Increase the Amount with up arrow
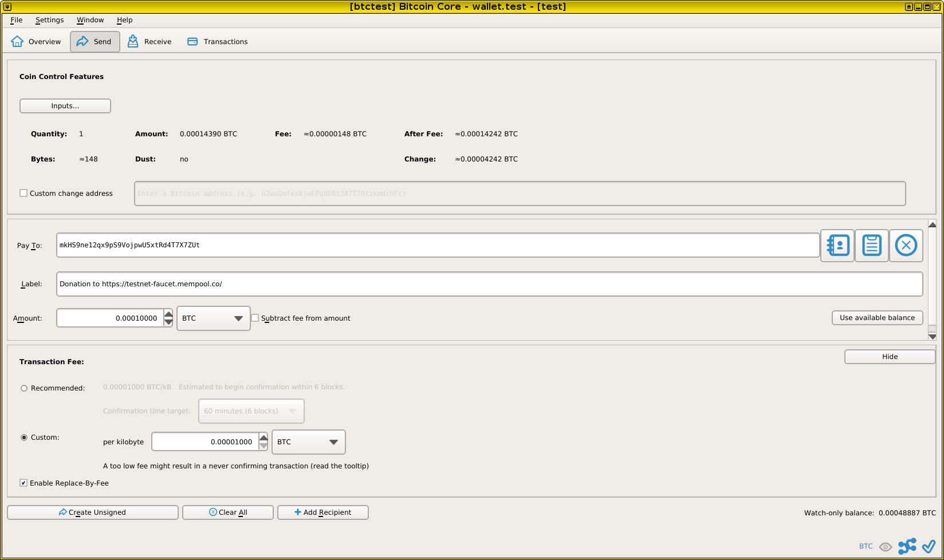 [168, 314]
